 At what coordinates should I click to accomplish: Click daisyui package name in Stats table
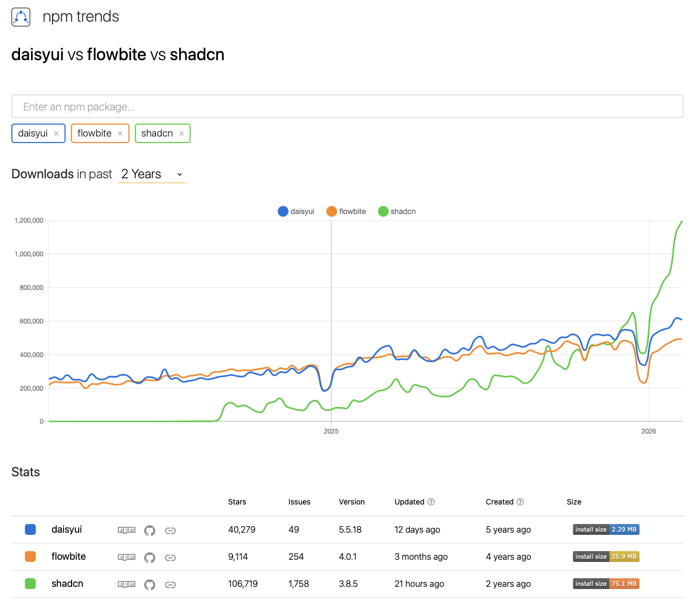67,529
